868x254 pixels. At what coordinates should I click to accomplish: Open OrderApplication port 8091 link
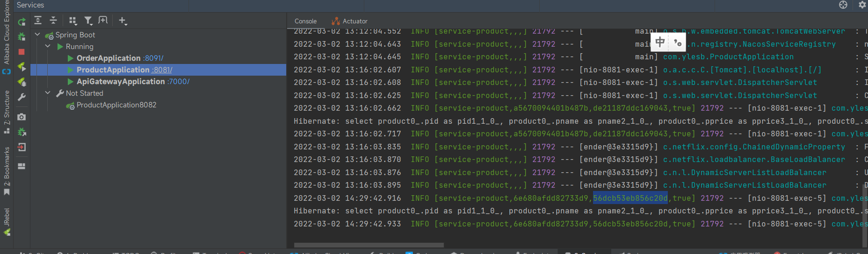point(153,58)
